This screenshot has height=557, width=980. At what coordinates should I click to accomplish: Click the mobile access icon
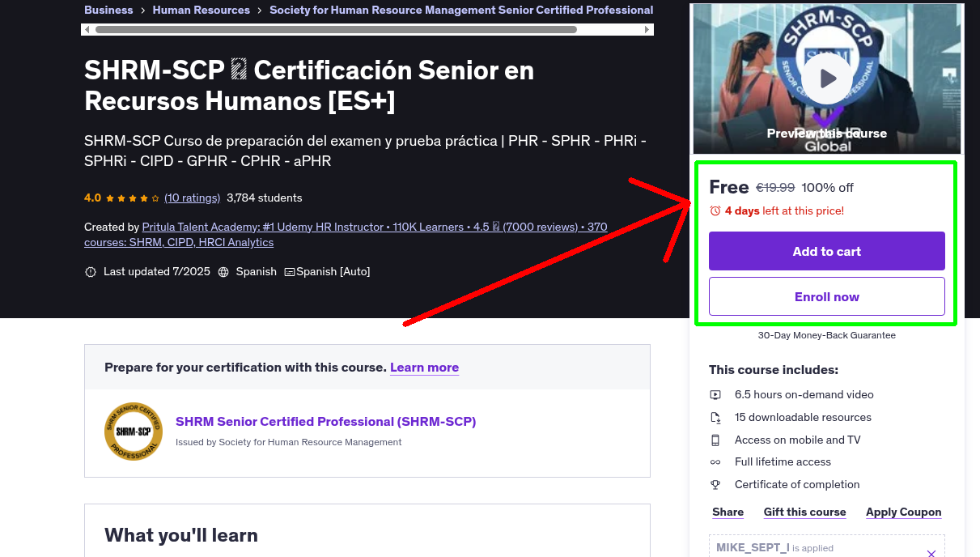(715, 440)
